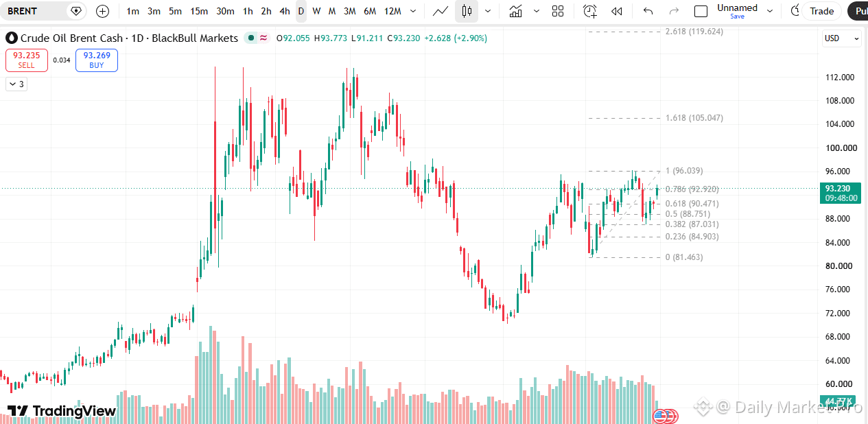Click the Fibonacci 0 (81.463) level label
This screenshot has width=868, height=424.
point(683,257)
